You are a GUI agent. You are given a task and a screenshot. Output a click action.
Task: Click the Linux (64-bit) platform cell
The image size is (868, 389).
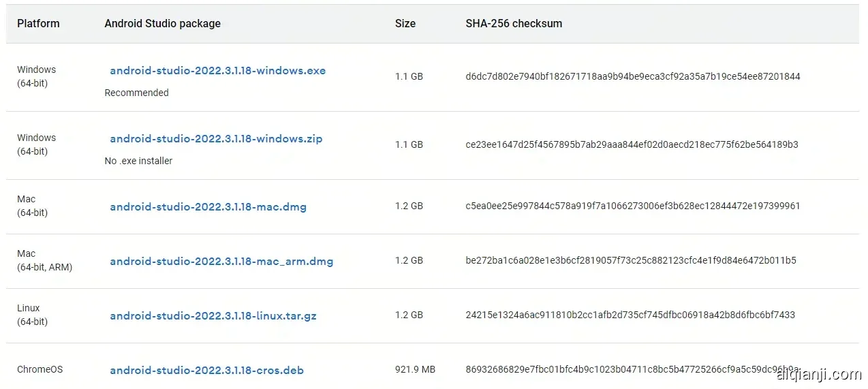(32, 315)
